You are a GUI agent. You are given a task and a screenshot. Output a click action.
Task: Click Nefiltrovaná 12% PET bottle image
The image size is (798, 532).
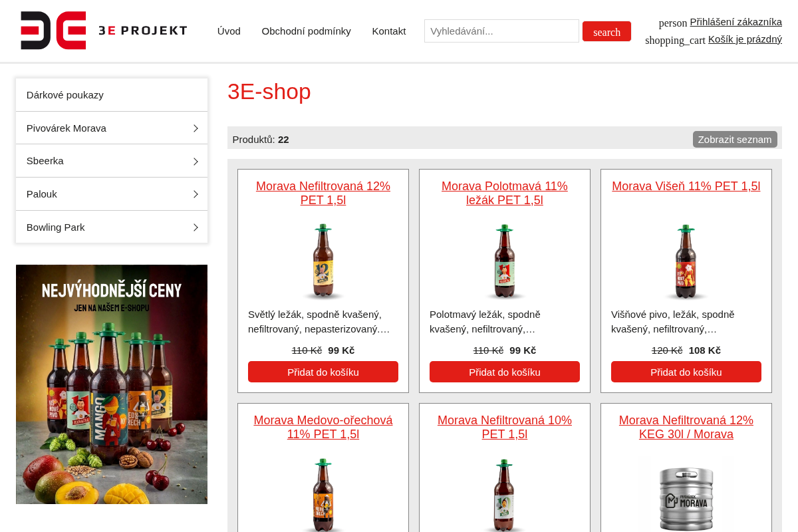tap(323, 261)
